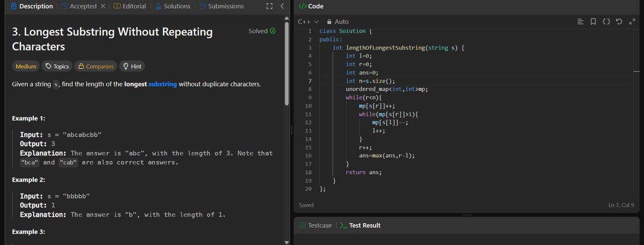644x245 pixels.
Task: Click line number 10 in gutter
Action: [x=308, y=106]
